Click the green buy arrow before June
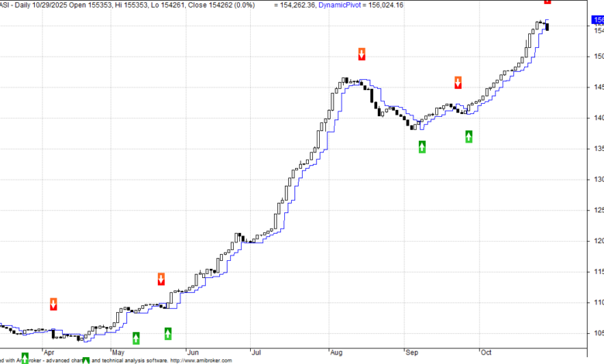This screenshot has width=604, height=364. (x=168, y=334)
